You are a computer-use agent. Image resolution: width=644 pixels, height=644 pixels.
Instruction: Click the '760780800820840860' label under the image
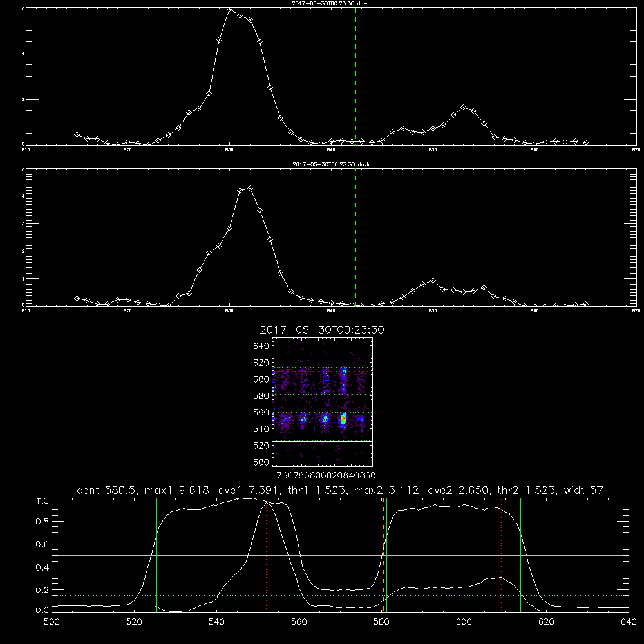327,476
